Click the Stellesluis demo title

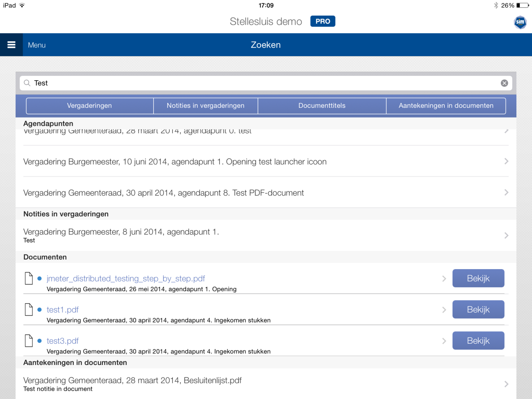click(x=266, y=21)
